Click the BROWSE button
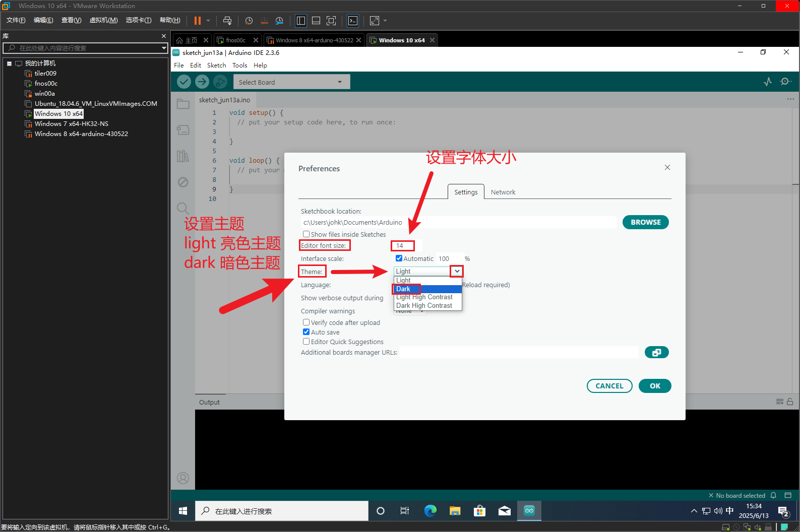 (x=645, y=222)
